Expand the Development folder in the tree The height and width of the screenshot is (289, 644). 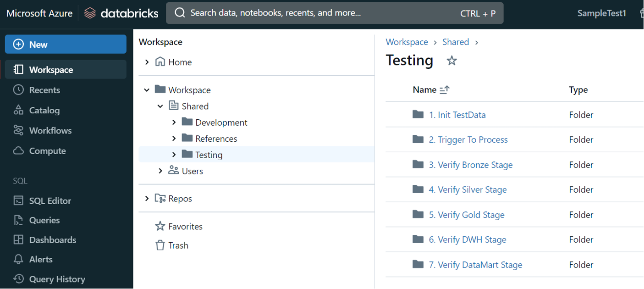coord(174,122)
